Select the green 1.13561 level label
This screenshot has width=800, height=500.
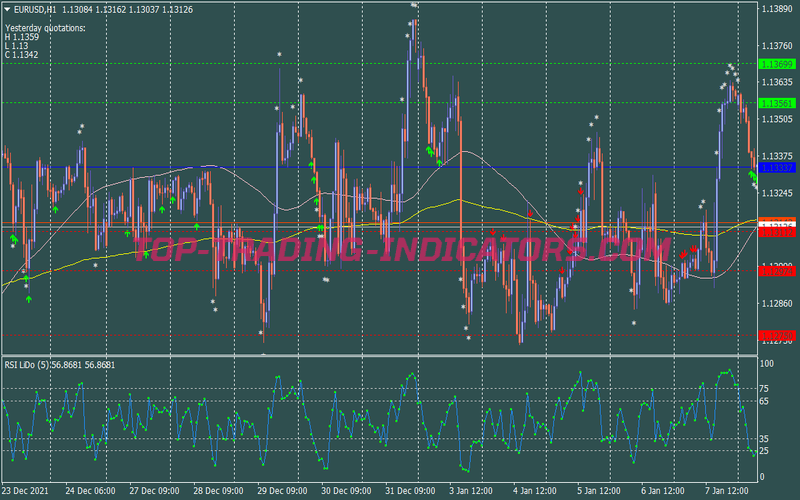pos(777,103)
